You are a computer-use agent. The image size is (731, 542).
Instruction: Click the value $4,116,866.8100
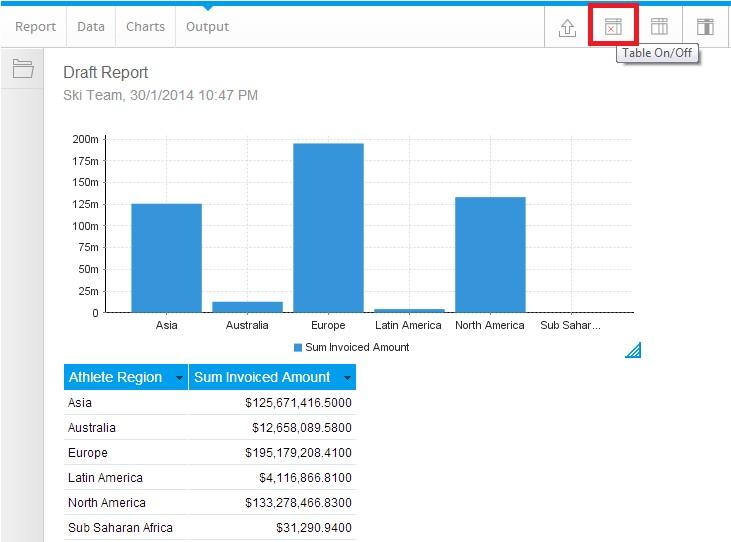[305, 478]
